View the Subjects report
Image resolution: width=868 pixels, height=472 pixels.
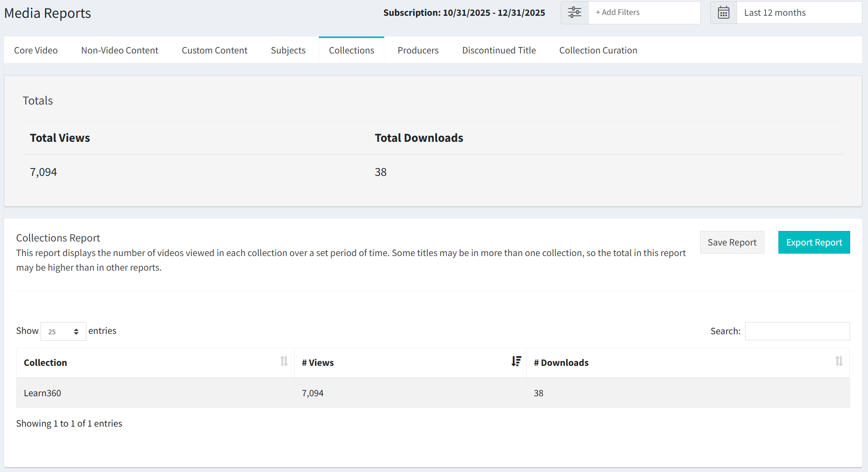point(288,50)
